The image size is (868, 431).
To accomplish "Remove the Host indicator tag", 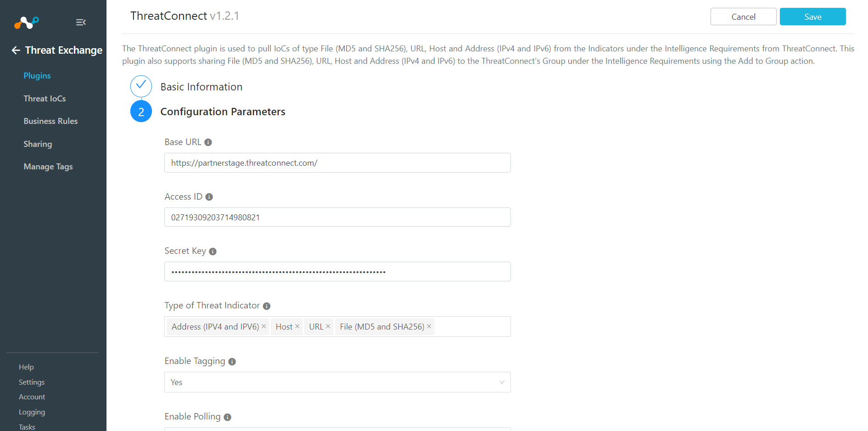I will tap(297, 326).
